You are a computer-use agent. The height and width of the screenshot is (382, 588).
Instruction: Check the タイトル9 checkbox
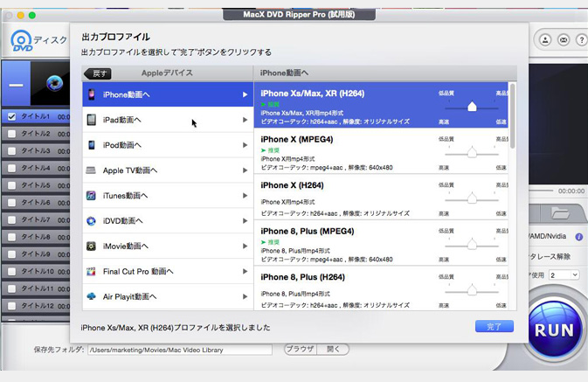(11, 254)
